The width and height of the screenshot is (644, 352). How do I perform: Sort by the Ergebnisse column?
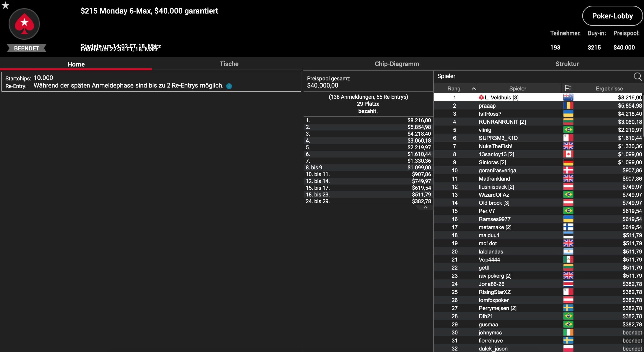(609, 89)
